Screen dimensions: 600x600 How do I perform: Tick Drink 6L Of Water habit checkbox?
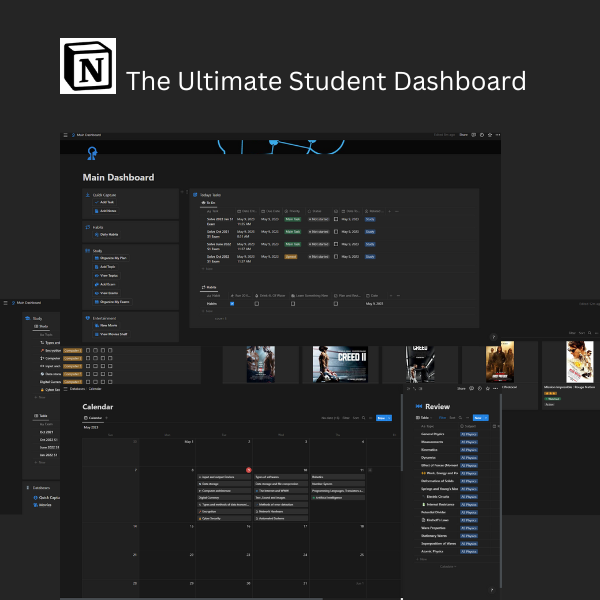point(257,303)
